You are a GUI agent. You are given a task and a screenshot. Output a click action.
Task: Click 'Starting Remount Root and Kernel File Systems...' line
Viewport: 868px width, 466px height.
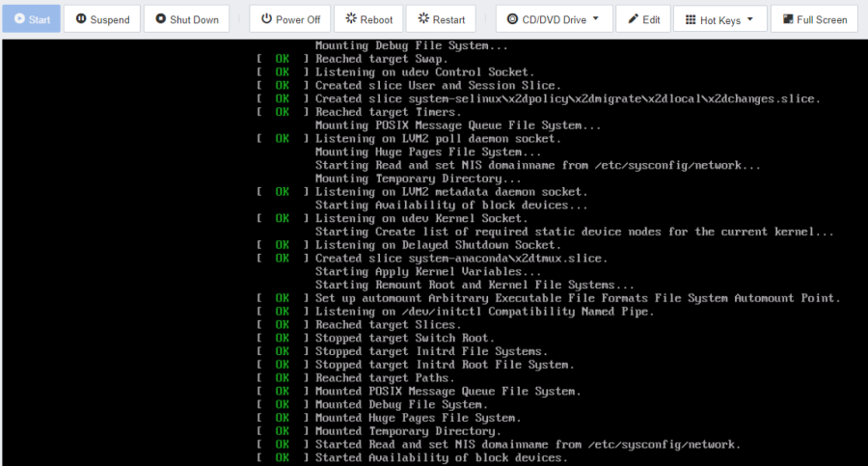click(x=475, y=285)
